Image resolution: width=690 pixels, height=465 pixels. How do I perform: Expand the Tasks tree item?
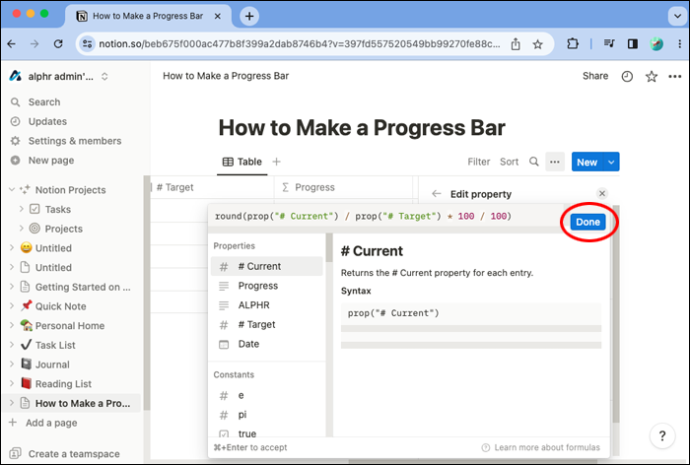tap(21, 209)
